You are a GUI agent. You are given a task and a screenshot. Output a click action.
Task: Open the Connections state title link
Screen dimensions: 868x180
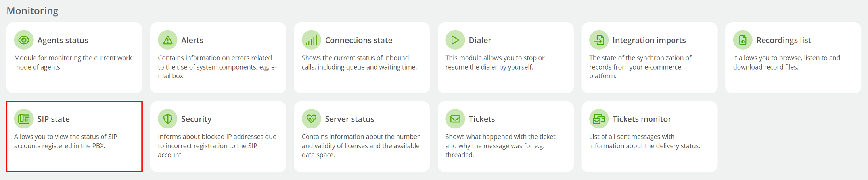pos(358,40)
